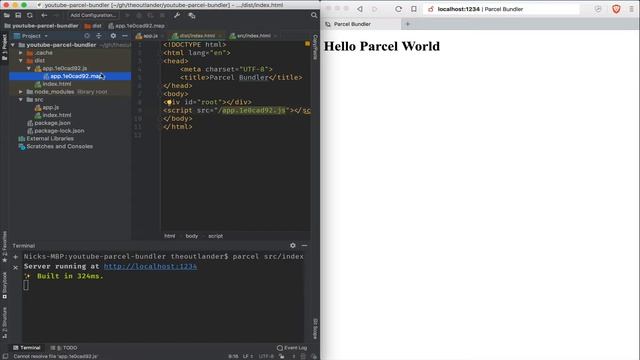Click the lock read-only icon in status bar
The width and height of the screenshot is (640, 360).
point(282,356)
